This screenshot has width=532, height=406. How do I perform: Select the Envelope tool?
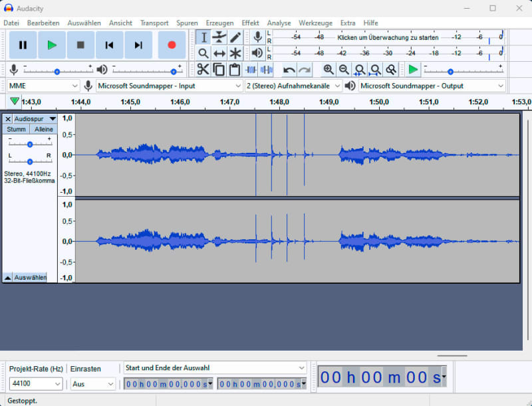tap(219, 37)
